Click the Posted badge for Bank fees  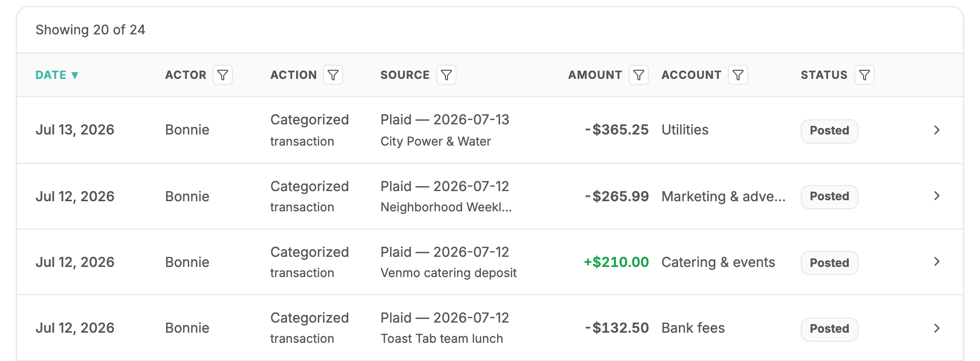tap(829, 329)
